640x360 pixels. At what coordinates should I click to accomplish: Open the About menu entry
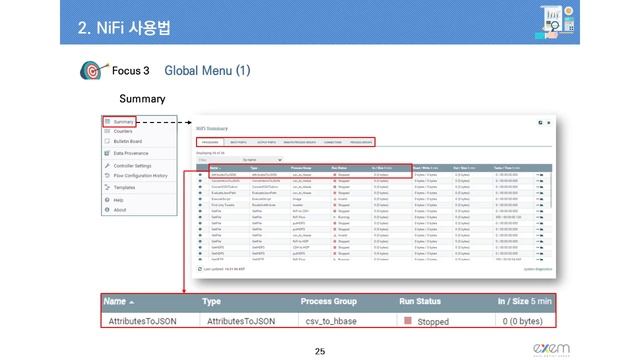click(120, 210)
